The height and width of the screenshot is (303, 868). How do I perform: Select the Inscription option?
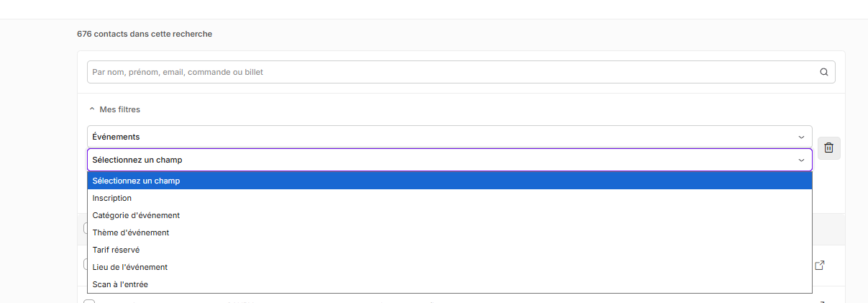coord(449,198)
